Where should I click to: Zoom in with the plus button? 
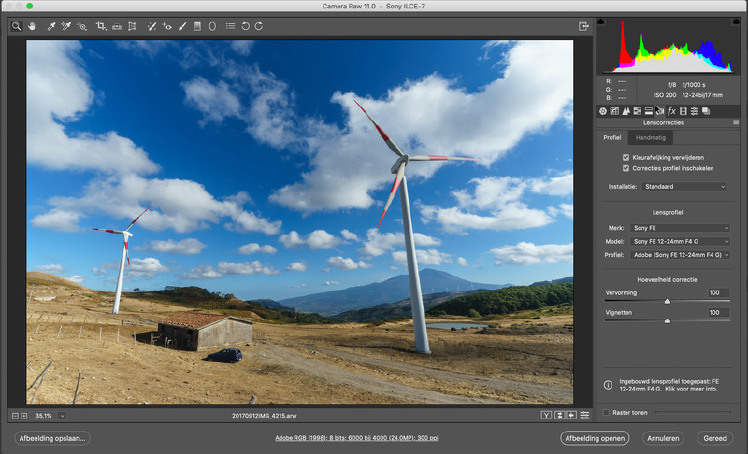[x=24, y=416]
